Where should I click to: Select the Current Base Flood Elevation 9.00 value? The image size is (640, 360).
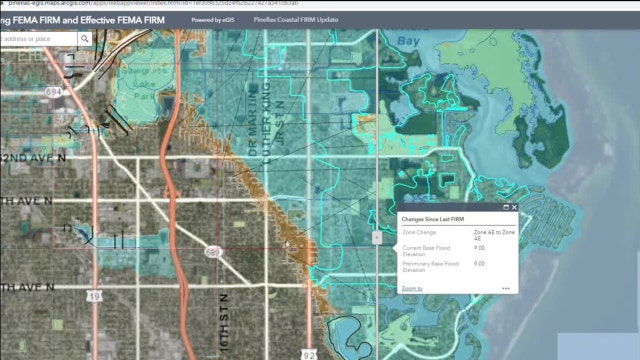point(479,248)
